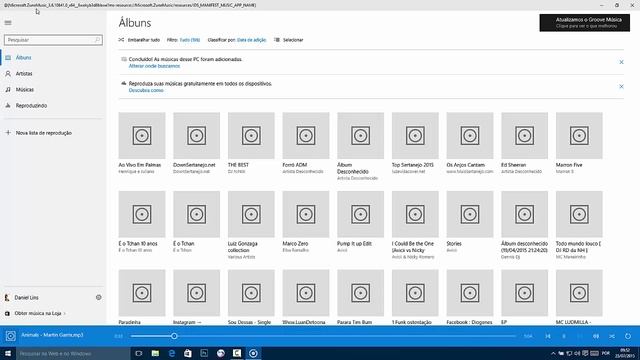640x360 pixels.
Task: Click the Stories album title text
Action: (x=454, y=243)
